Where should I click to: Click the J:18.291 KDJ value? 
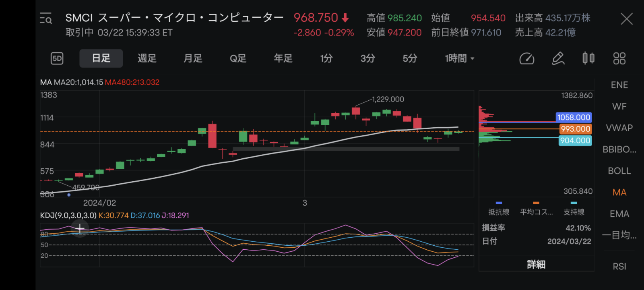(175, 215)
